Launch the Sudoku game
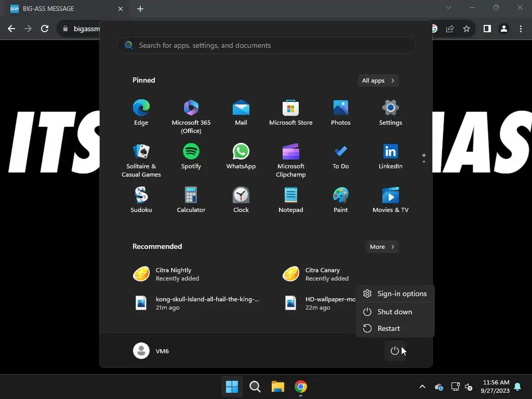Screen dimensions: 532x399 [x=141, y=200]
